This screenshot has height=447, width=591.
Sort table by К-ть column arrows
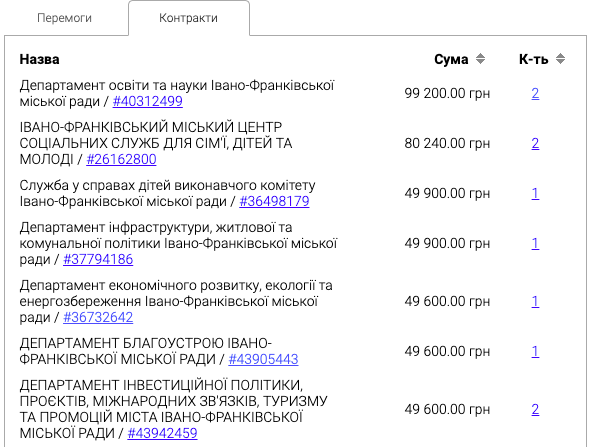pyautogui.click(x=560, y=59)
